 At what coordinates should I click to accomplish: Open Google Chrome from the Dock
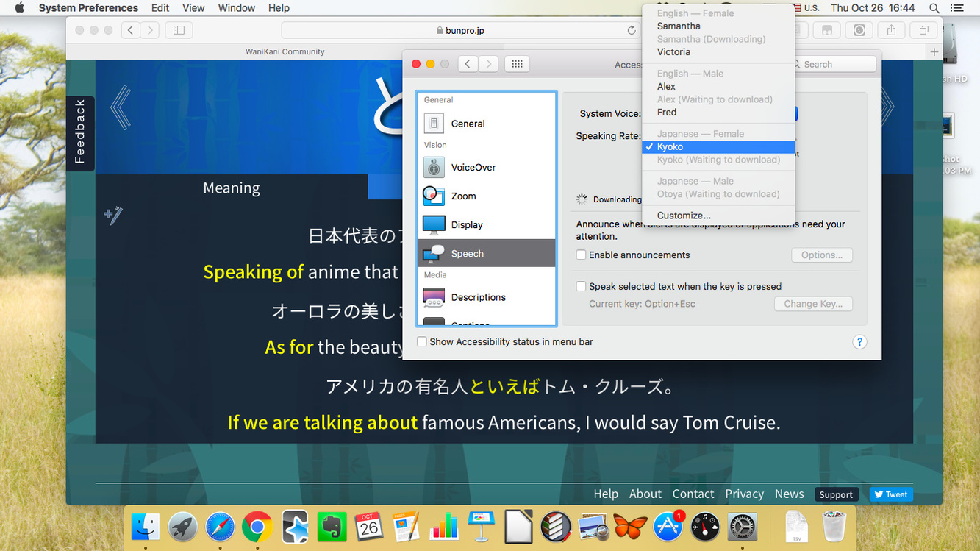257,527
